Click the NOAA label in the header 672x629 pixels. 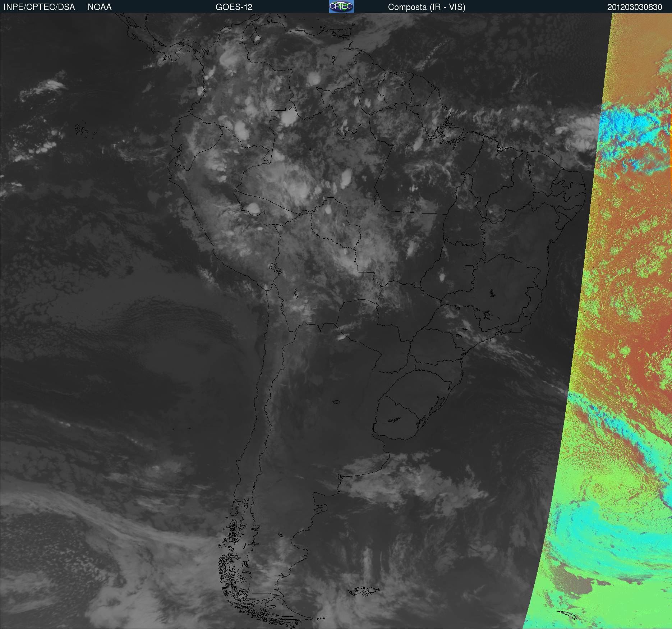(x=100, y=7)
